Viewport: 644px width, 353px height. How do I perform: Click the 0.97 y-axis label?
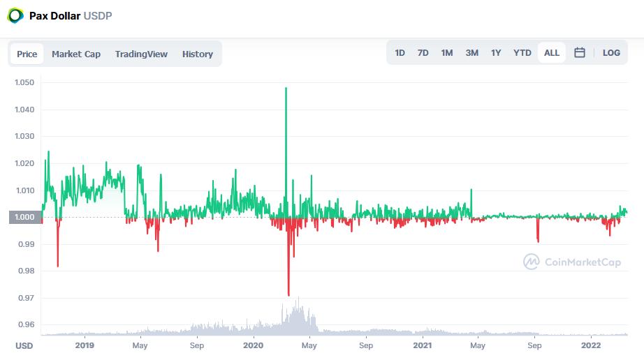tap(27, 298)
